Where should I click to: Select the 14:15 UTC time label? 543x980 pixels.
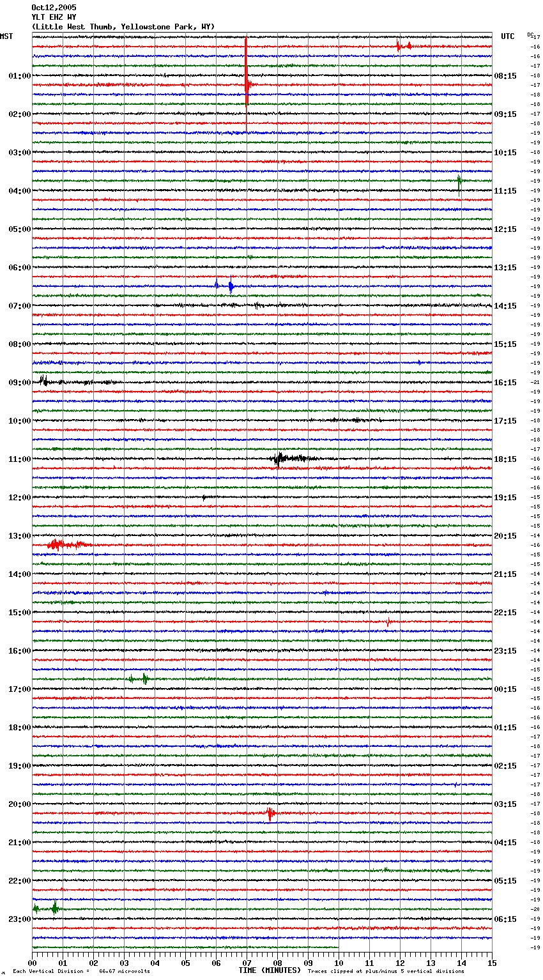[505, 306]
